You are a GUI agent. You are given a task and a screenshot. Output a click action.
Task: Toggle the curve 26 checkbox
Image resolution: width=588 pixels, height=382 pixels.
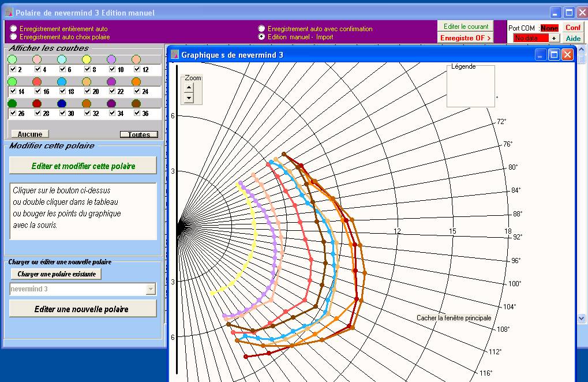click(x=13, y=113)
